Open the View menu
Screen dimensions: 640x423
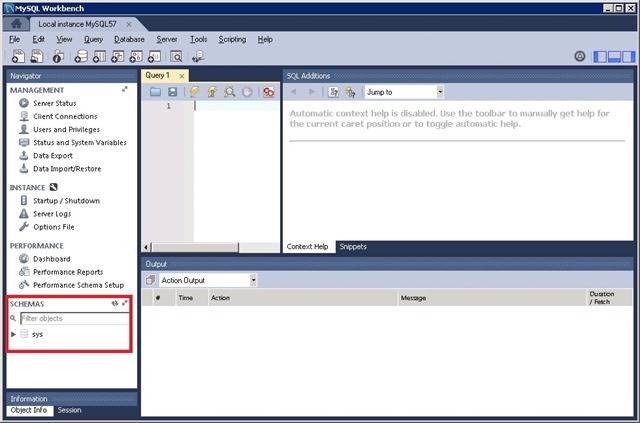coord(64,39)
